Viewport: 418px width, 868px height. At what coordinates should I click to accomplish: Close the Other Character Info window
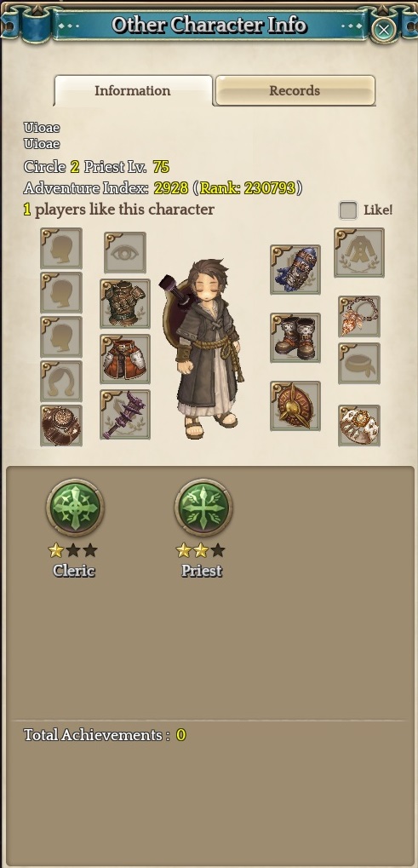(383, 28)
